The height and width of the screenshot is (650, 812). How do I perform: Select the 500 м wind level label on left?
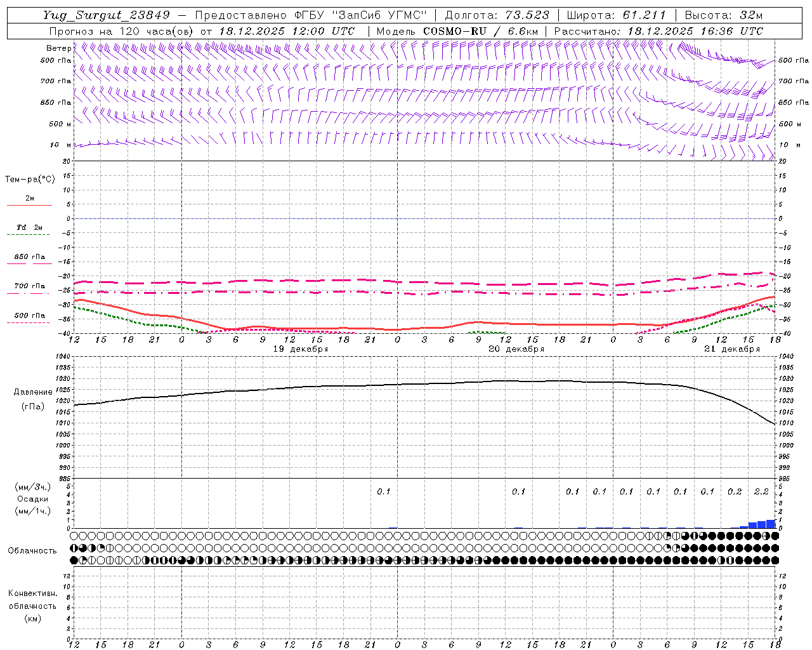tap(60, 124)
